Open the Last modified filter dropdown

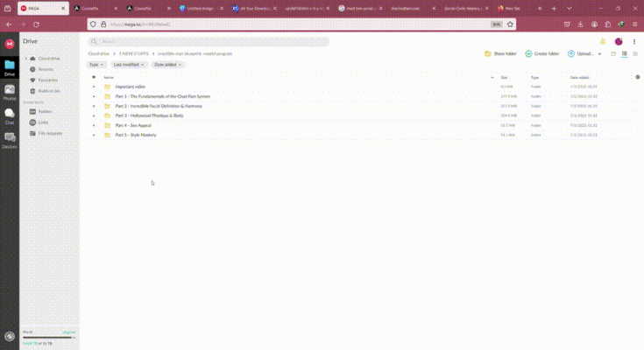(128, 65)
